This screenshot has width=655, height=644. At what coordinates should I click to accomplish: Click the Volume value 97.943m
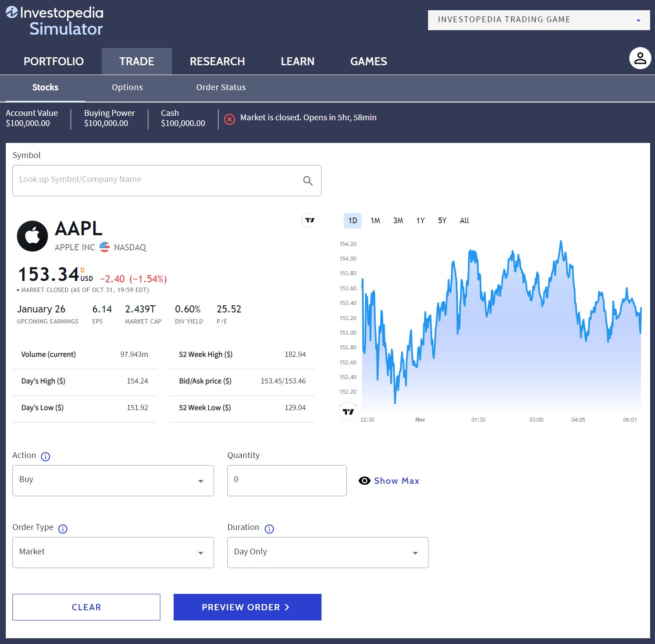coord(134,354)
